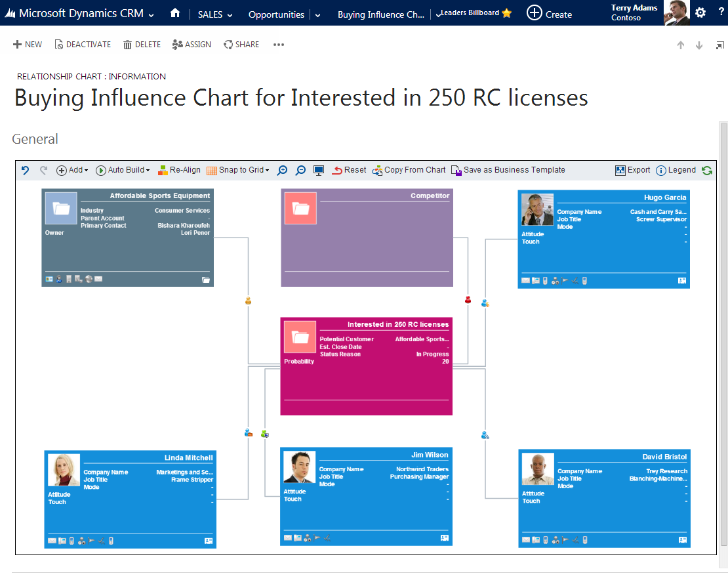The height and width of the screenshot is (586, 728).
Task: Click Linda Mitchell's photo
Action: tap(64, 470)
